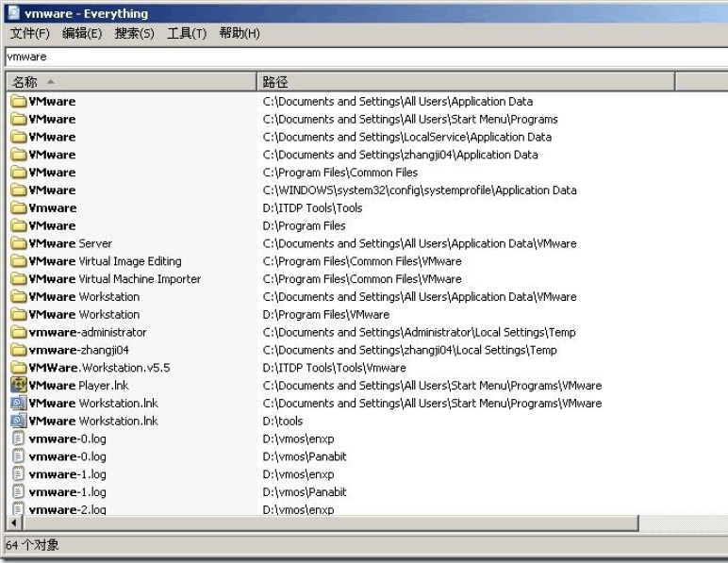Click the horizontal scrollbar left arrow
The image size is (728, 563).
(13, 523)
